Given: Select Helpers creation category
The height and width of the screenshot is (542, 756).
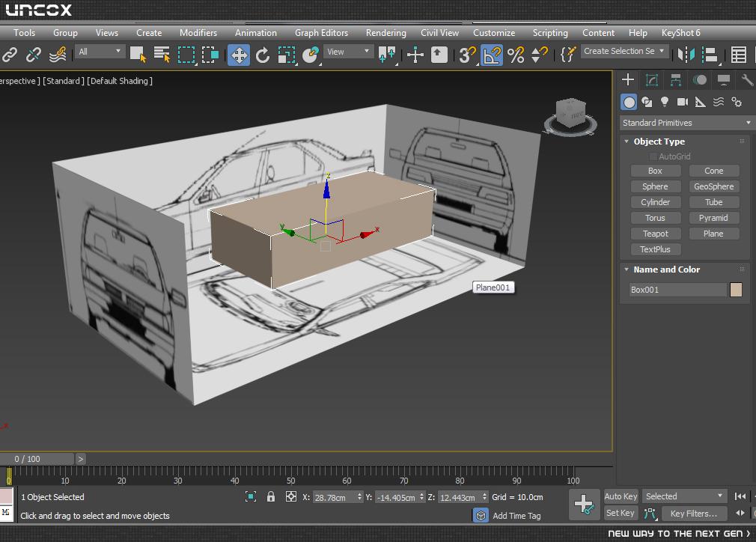Looking at the screenshot, I should (x=701, y=103).
